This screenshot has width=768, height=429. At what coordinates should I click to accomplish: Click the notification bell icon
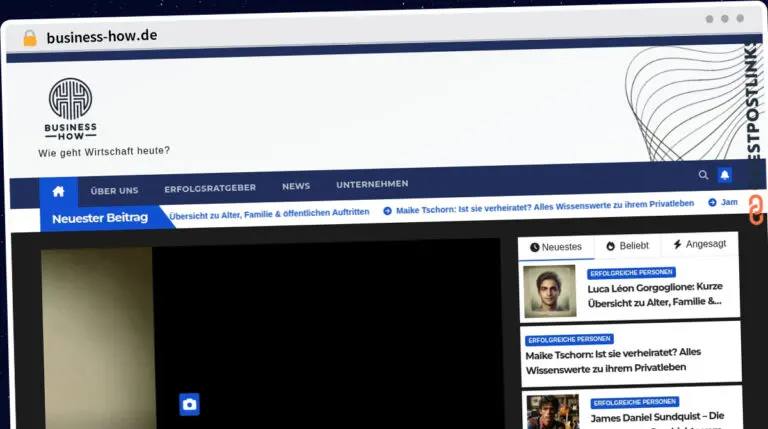(x=725, y=175)
